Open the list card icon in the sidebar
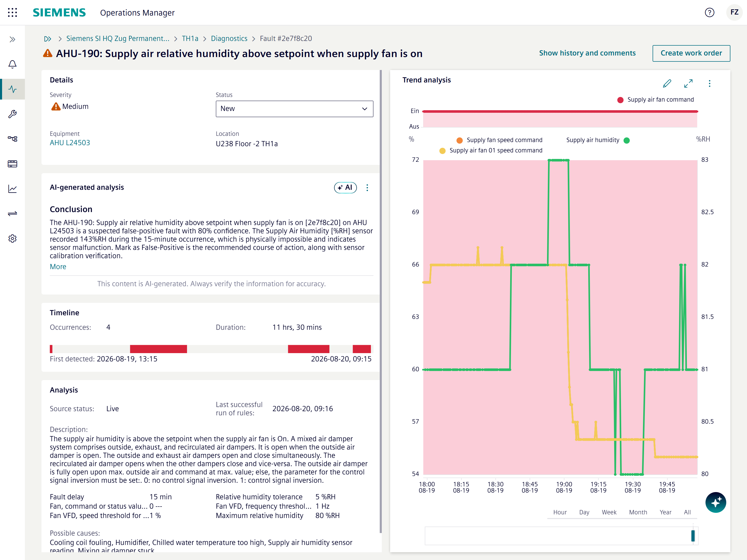747x560 pixels. point(12,164)
